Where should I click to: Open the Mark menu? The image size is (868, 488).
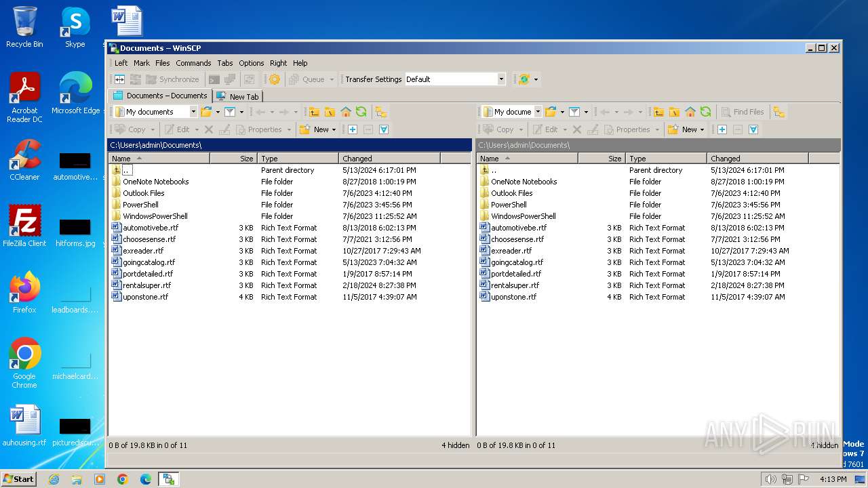point(142,63)
